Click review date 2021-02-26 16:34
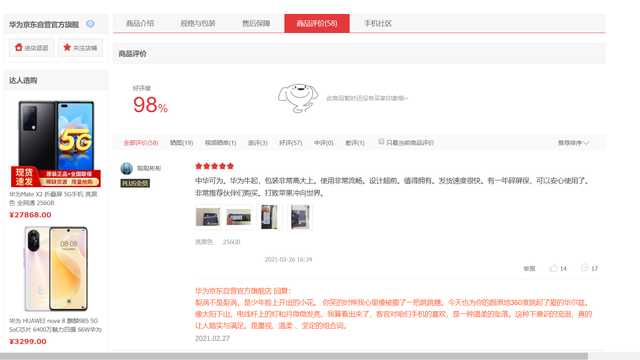Image resolution: width=640 pixels, height=360 pixels. [288, 260]
